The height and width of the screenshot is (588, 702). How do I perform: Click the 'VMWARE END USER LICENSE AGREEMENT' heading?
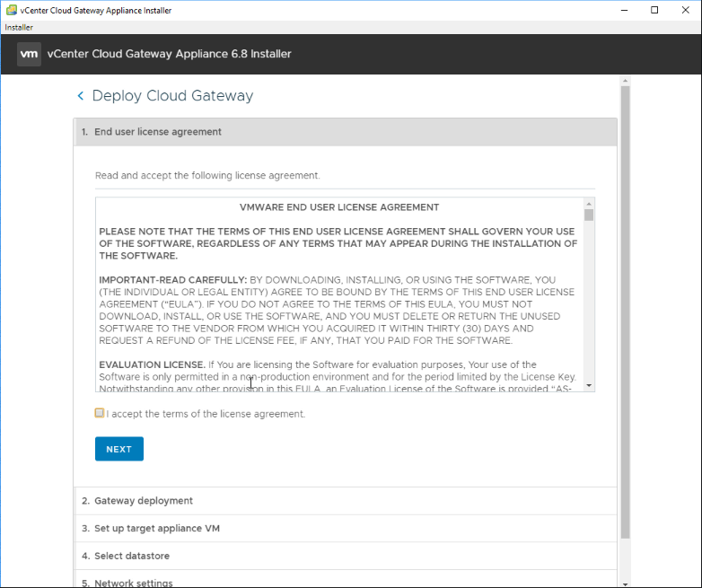(x=339, y=207)
